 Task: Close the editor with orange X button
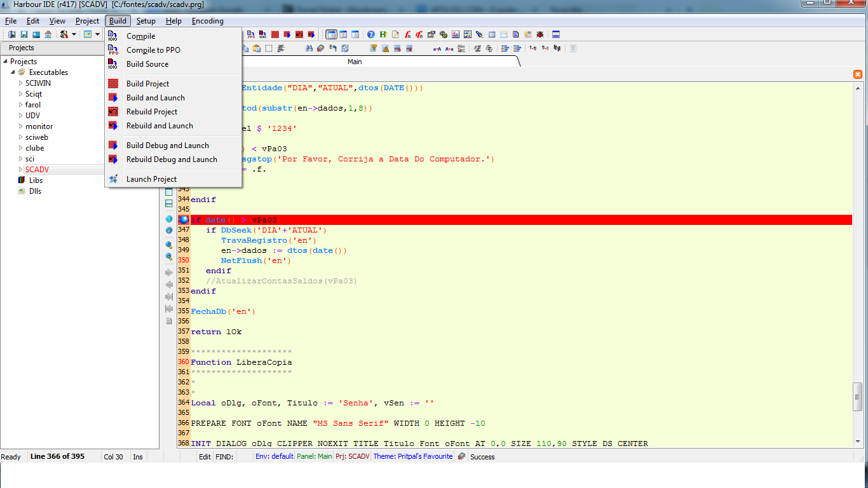point(857,74)
